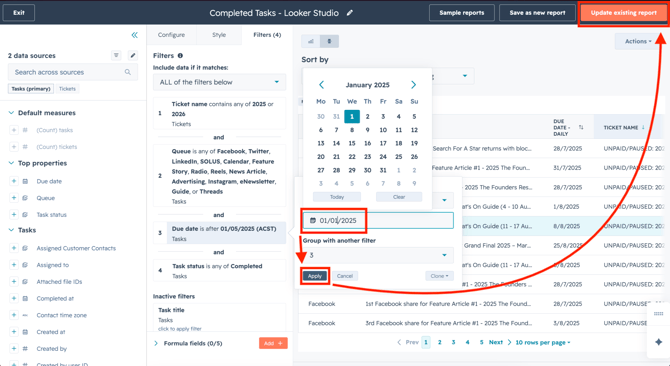
Task: Collapse the Default measures section
Action: [11, 113]
